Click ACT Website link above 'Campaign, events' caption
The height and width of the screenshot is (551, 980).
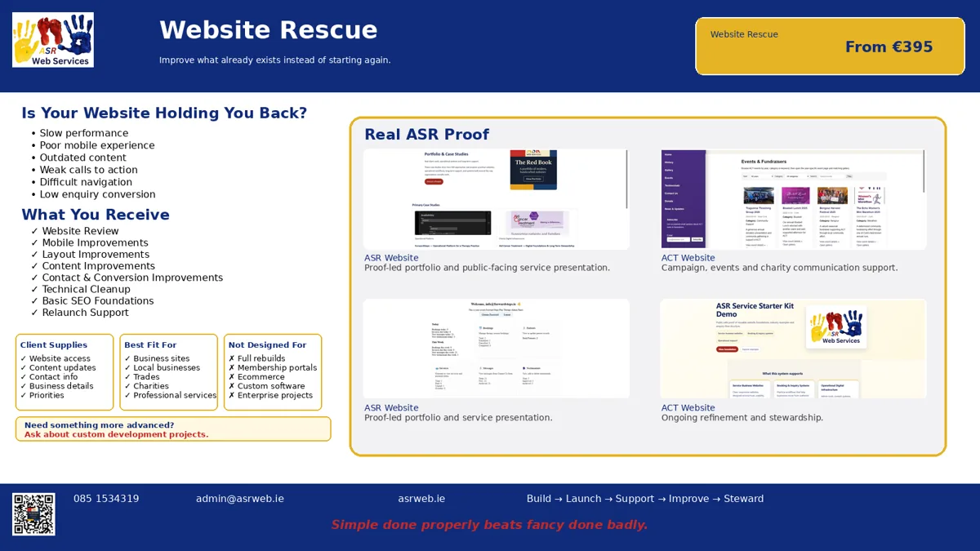click(688, 258)
